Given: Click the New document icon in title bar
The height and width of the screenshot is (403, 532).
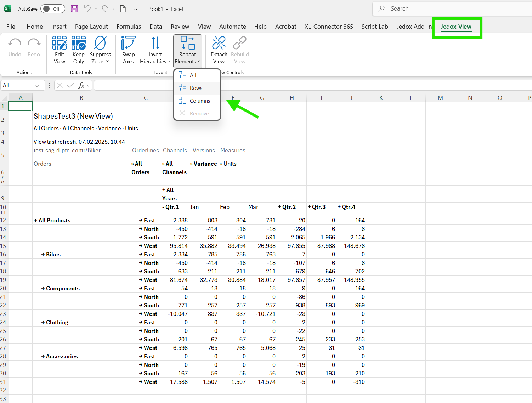Looking at the screenshot, I should coord(123,9).
